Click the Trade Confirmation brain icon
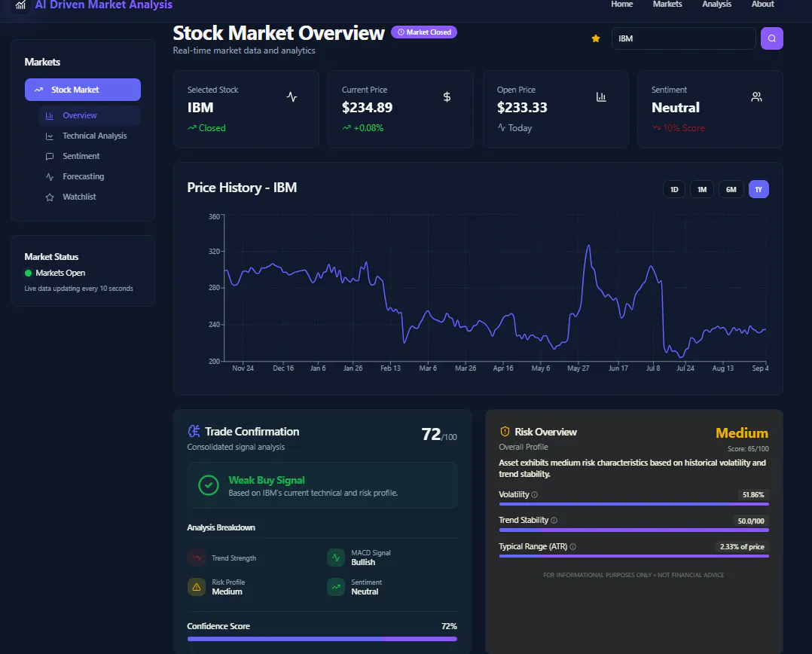 click(x=194, y=431)
